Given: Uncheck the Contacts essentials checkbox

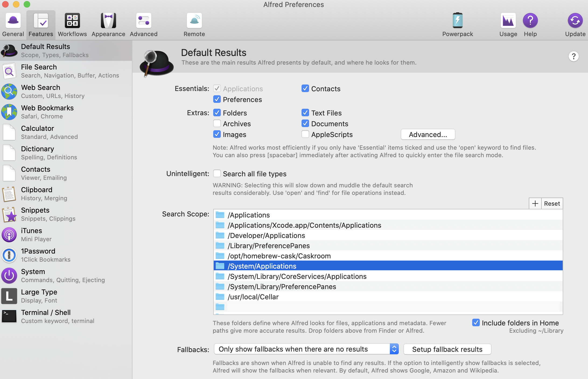Looking at the screenshot, I should click(x=305, y=89).
